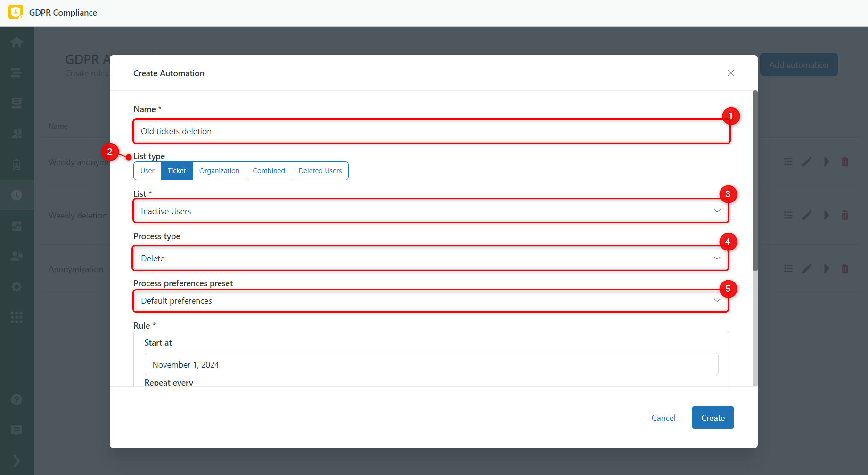Expand the sidebar with the chevron arrow

[x=16, y=461]
